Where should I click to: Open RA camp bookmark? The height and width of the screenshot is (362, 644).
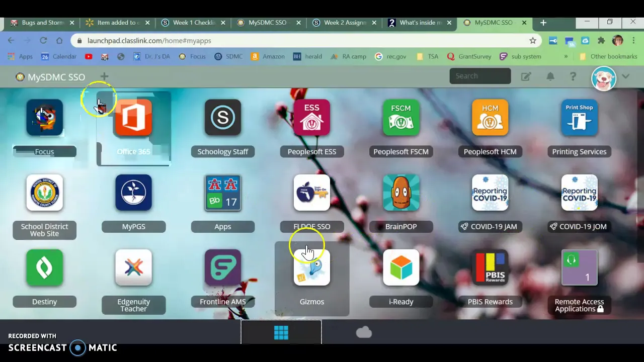tap(348, 56)
